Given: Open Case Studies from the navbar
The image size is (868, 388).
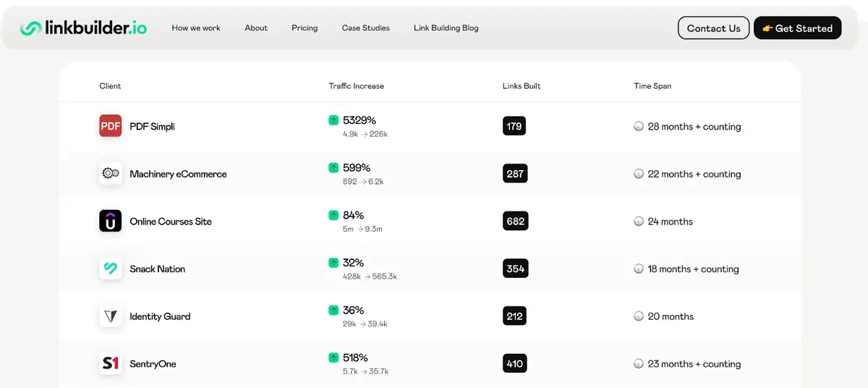Looking at the screenshot, I should (366, 28).
